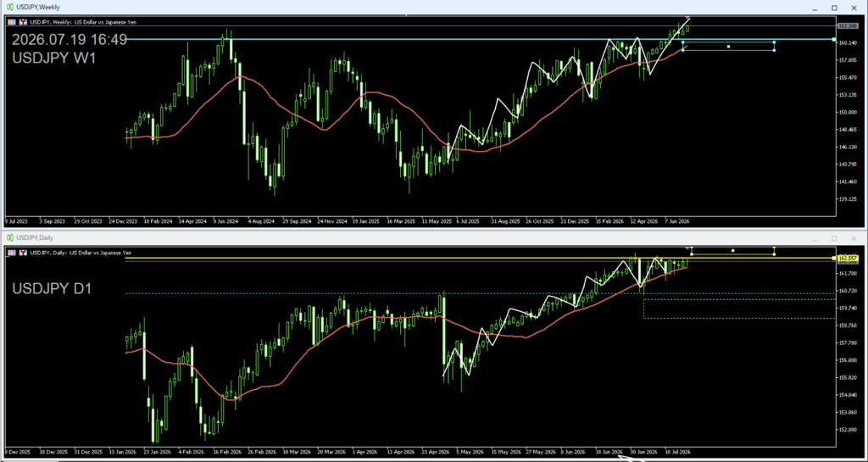Open Depth of Market grid icon on Weekly chart
Screen dimensions: 868x462
point(12,22)
